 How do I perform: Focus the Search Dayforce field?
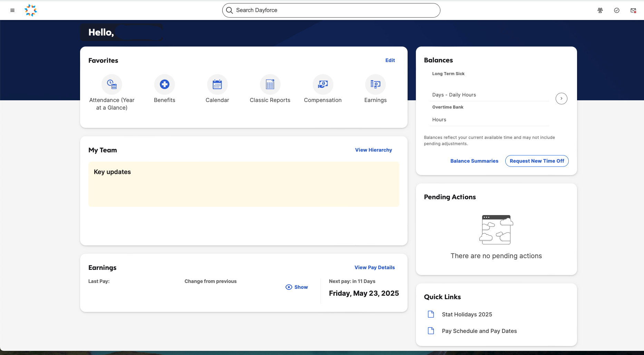pyautogui.click(x=331, y=10)
